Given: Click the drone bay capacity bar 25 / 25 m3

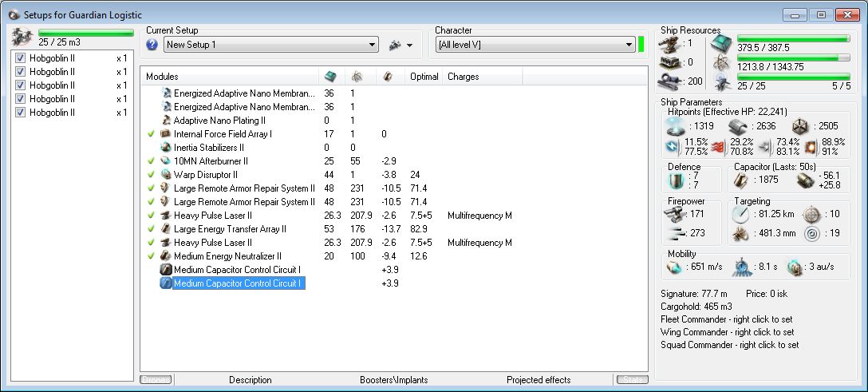Looking at the screenshot, I should click(86, 33).
